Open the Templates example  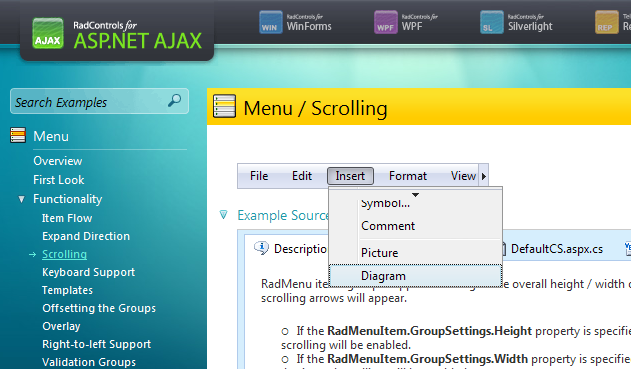tap(67, 290)
